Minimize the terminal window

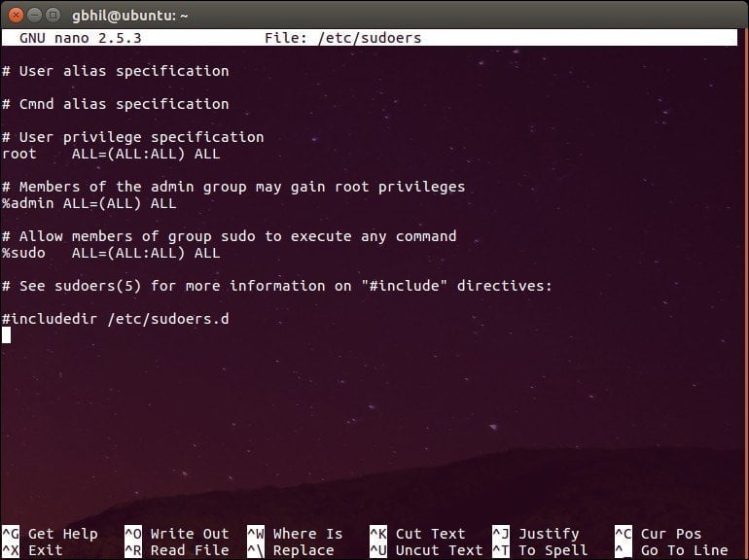[x=34, y=16]
